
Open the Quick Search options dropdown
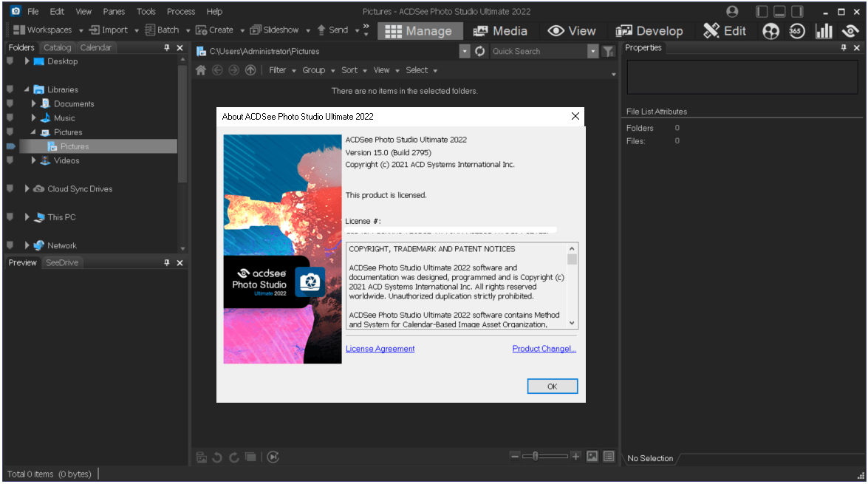[x=593, y=52]
